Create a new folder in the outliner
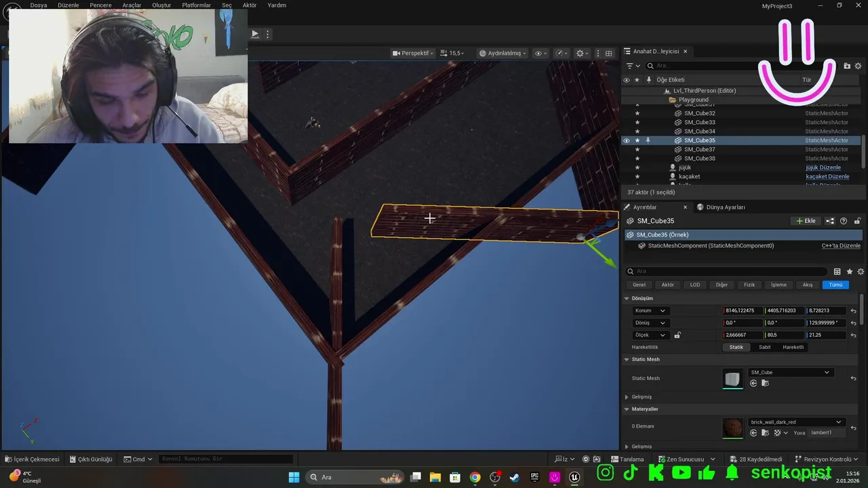This screenshot has height=488, width=868. [x=847, y=66]
